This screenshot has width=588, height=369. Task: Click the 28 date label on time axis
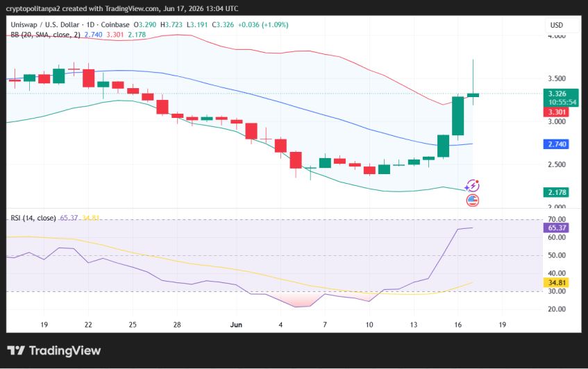point(177,325)
